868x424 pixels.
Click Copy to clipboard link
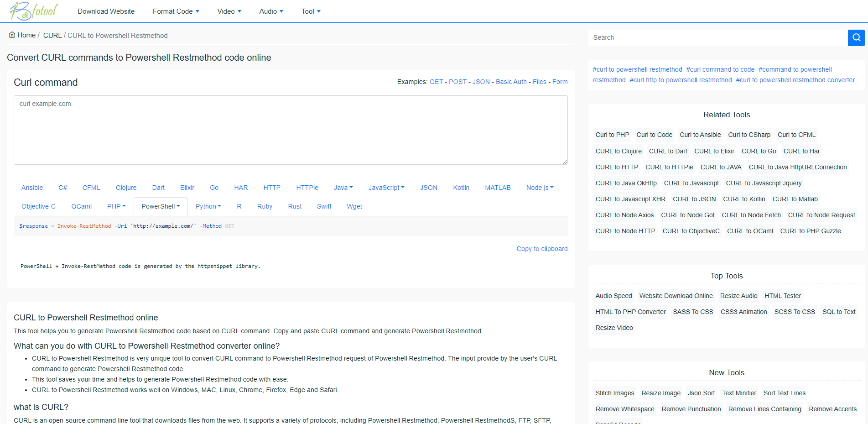pos(542,249)
